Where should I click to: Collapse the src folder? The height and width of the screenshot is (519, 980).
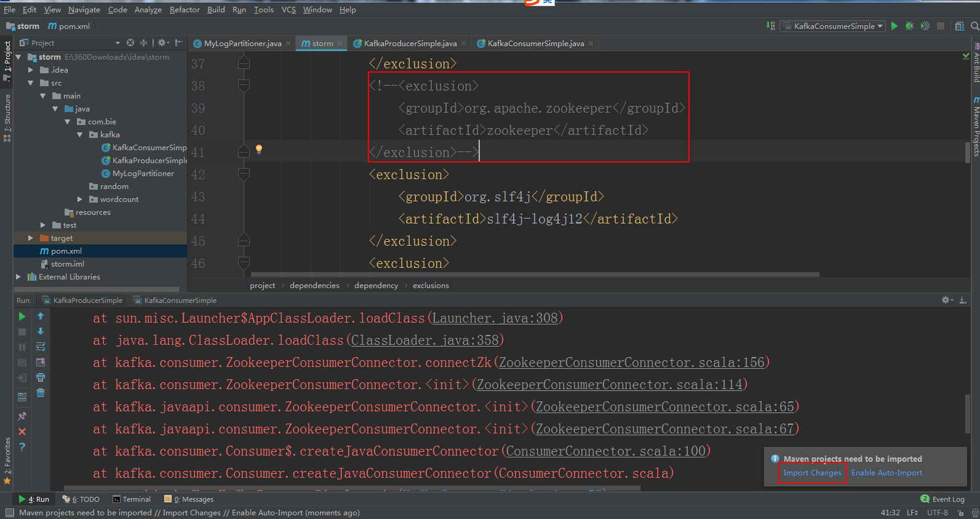[x=31, y=82]
